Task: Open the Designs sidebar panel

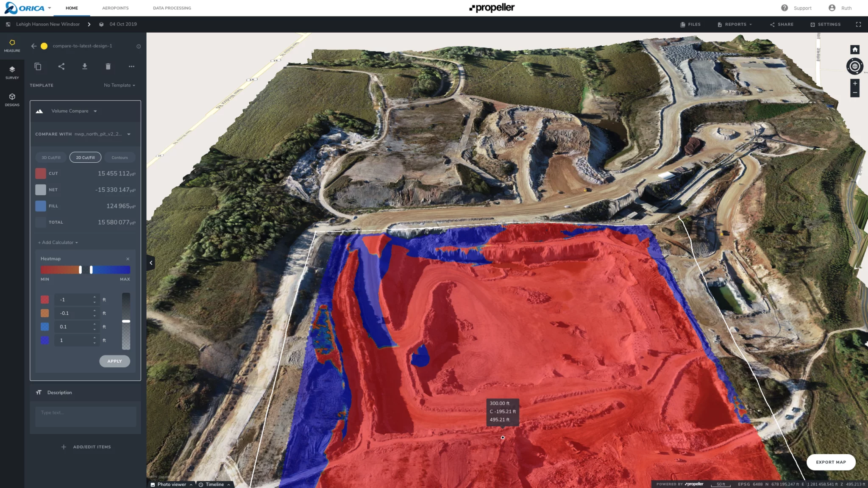Action: [x=12, y=100]
